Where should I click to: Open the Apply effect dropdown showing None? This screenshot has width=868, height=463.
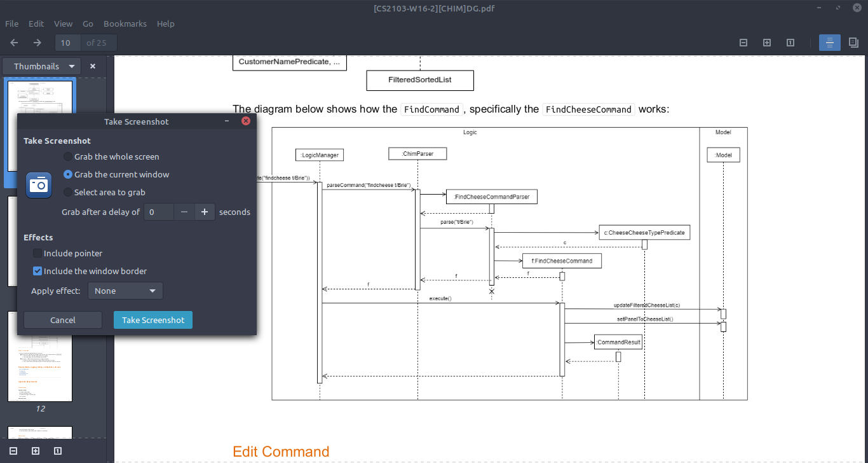click(125, 290)
